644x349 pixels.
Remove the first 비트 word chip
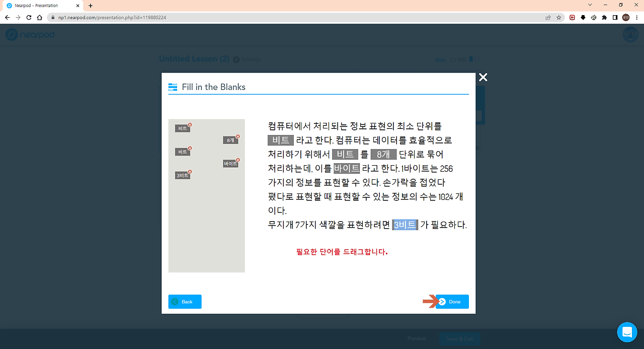tap(190, 123)
